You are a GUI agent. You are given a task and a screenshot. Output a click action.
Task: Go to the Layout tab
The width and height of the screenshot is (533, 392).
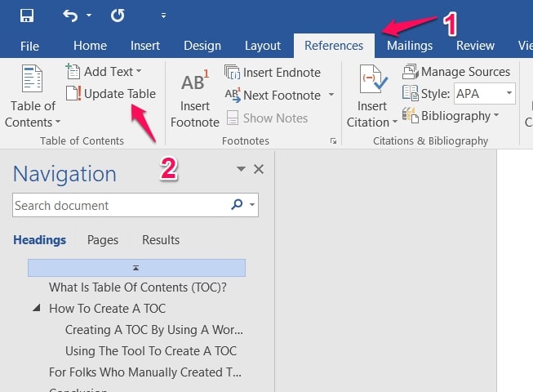click(x=263, y=46)
